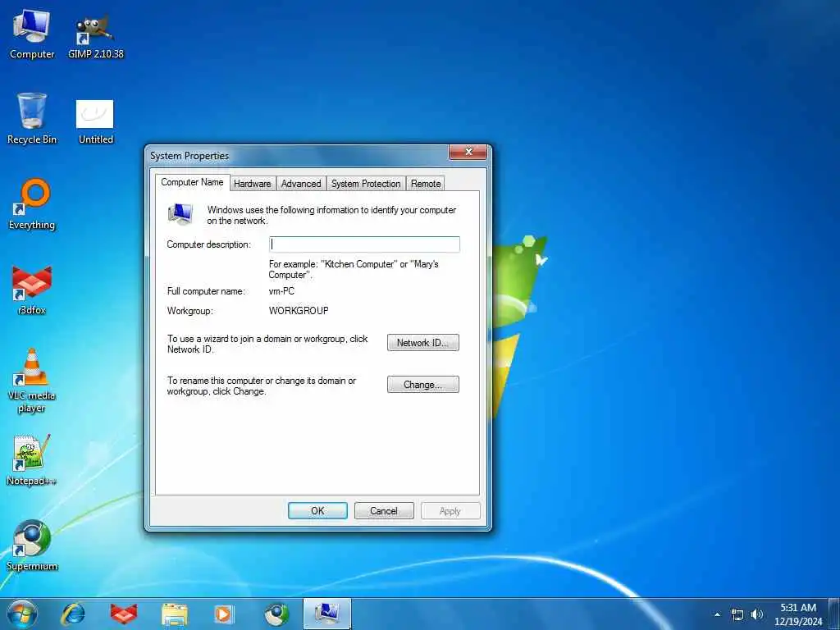Image resolution: width=840 pixels, height=630 pixels.
Task: Close the System Properties dialog
Action: click(x=468, y=152)
